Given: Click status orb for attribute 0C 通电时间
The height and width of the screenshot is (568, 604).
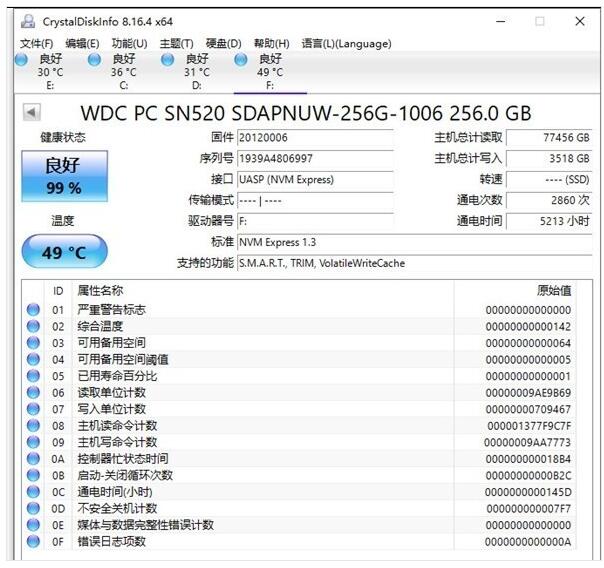Looking at the screenshot, I should pos(34,492).
